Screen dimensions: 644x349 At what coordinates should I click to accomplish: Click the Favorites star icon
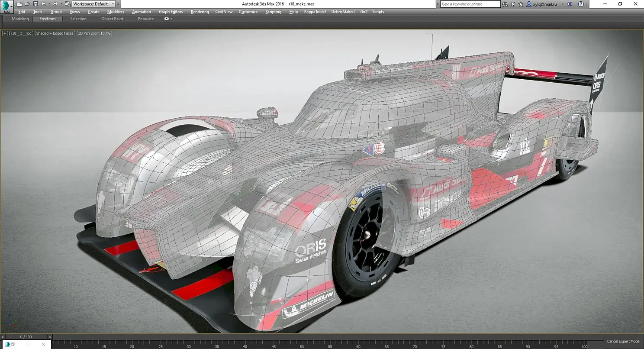click(x=521, y=4)
